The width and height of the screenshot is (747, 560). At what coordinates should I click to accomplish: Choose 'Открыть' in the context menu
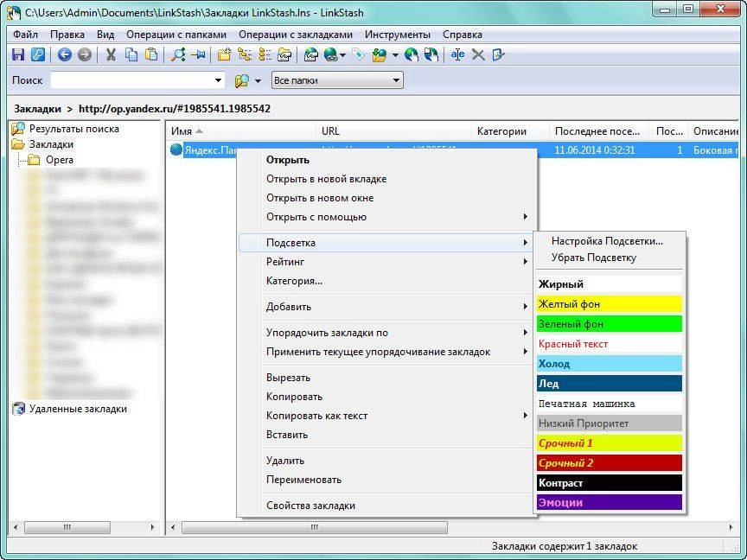(386, 160)
